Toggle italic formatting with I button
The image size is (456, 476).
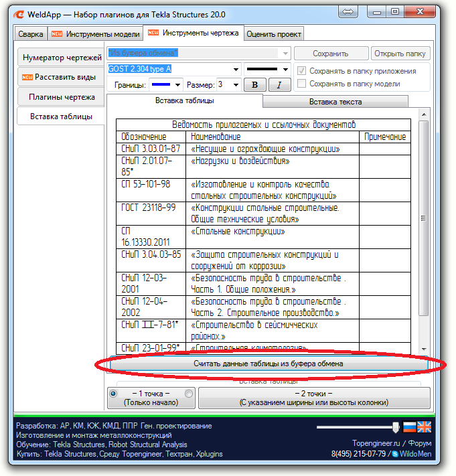279,85
